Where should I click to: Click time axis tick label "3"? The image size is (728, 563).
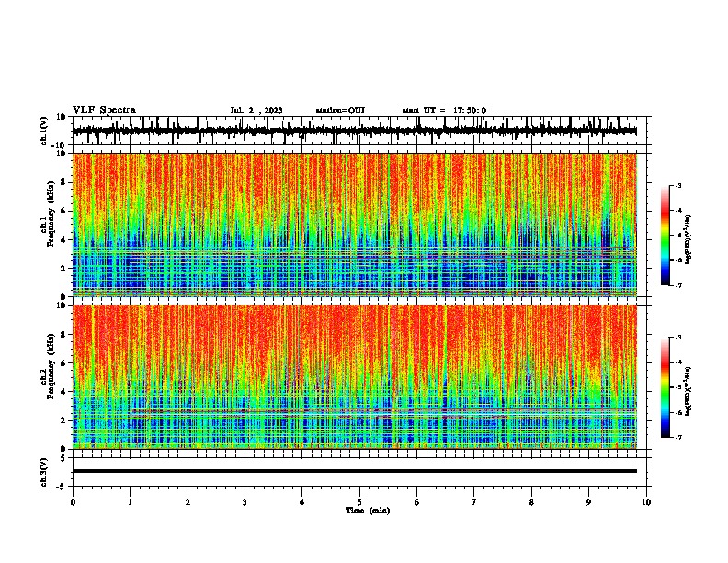click(x=245, y=502)
